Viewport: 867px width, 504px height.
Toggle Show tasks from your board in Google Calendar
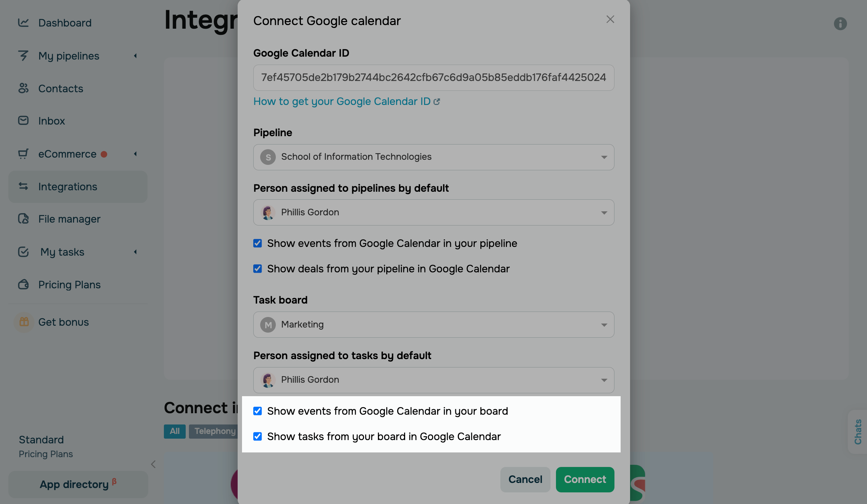point(258,436)
